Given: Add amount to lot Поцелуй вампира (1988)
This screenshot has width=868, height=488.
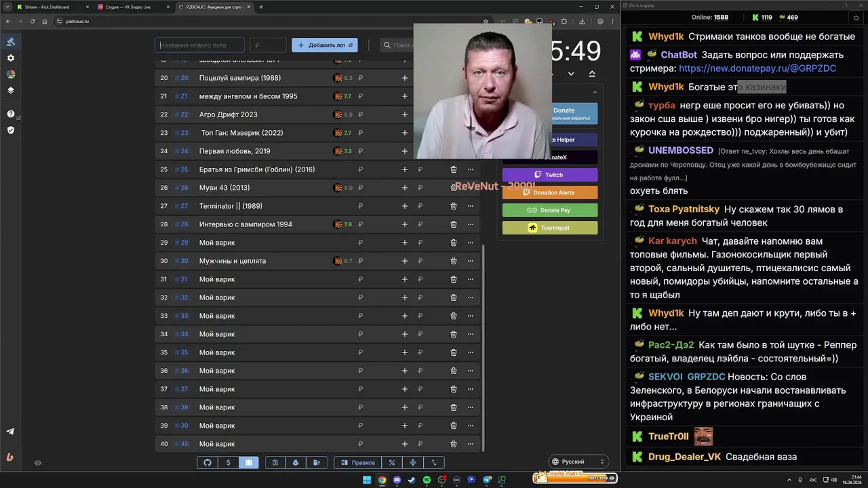Looking at the screenshot, I should tap(405, 78).
